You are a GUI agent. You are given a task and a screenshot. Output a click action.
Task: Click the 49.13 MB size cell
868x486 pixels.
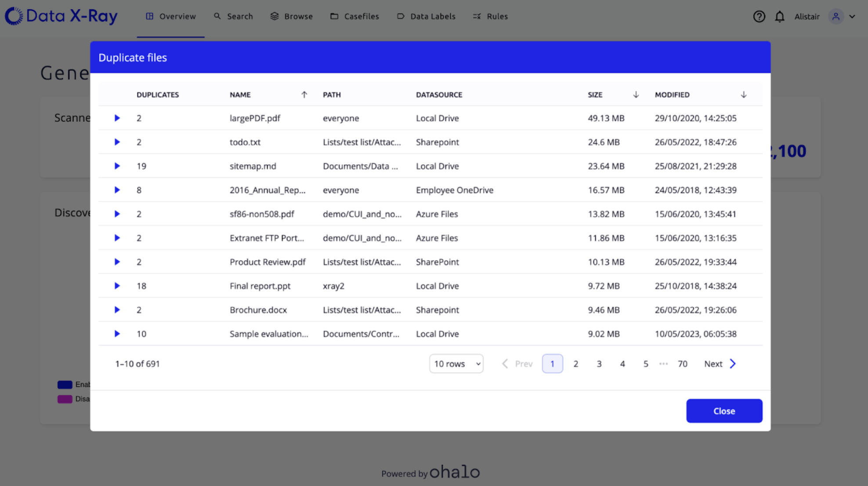tap(606, 118)
